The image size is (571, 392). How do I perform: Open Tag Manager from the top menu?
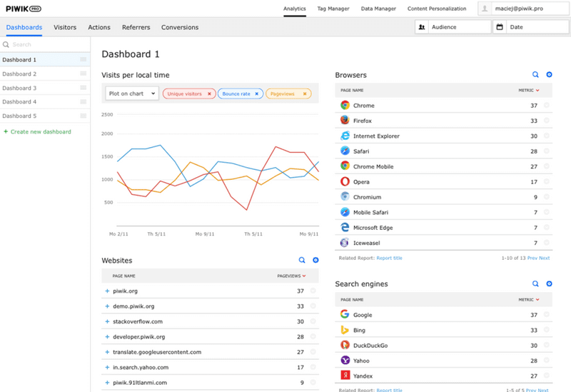[x=333, y=9]
